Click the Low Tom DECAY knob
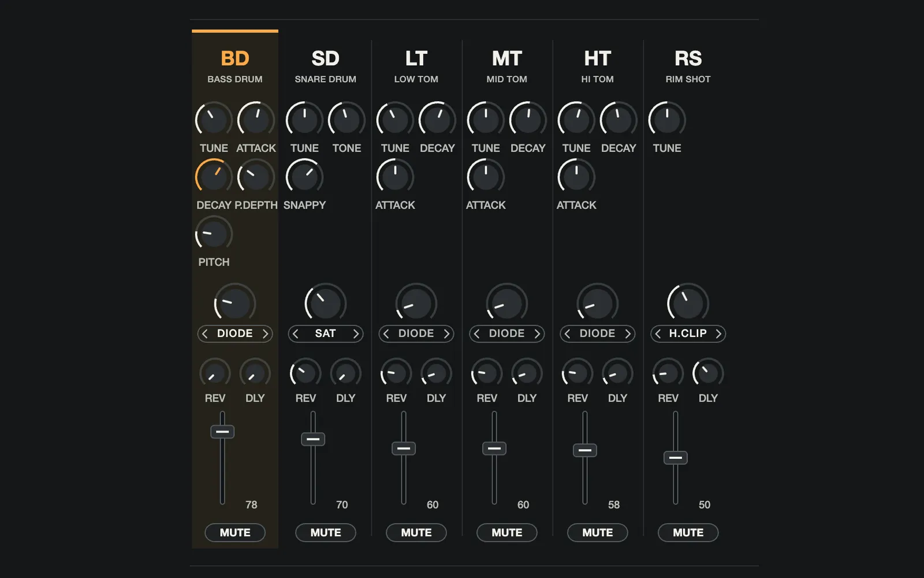The width and height of the screenshot is (924, 578). tap(437, 120)
